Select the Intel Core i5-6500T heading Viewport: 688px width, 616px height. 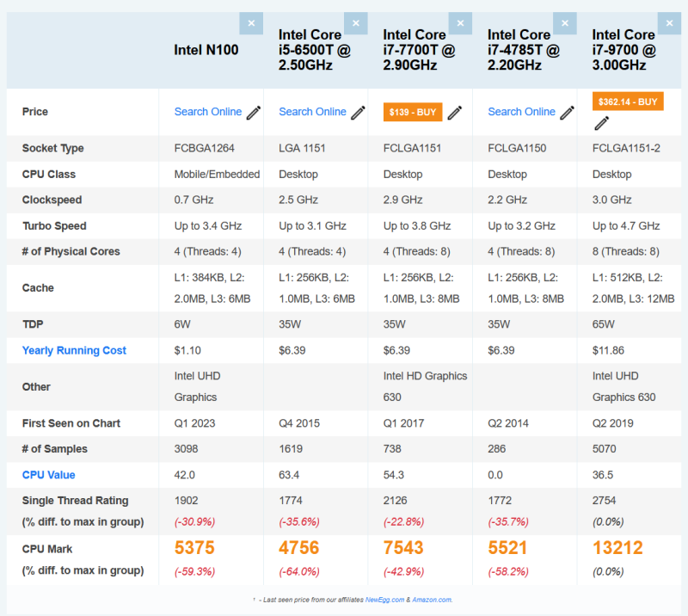[314, 50]
